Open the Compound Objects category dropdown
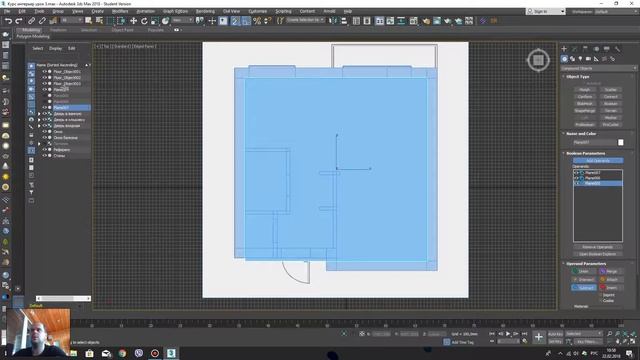640x360 pixels. coord(598,68)
